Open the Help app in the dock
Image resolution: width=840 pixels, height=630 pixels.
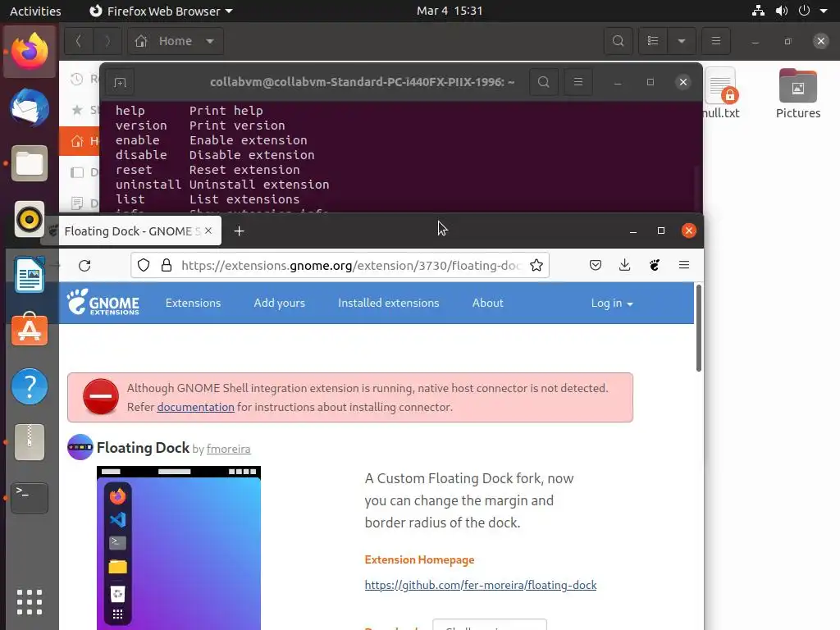(x=30, y=386)
